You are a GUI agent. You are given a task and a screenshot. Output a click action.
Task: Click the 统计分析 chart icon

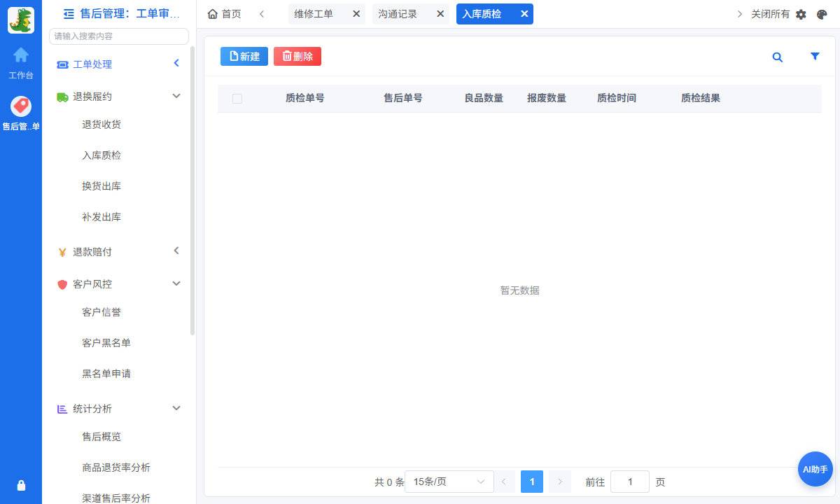coord(62,409)
